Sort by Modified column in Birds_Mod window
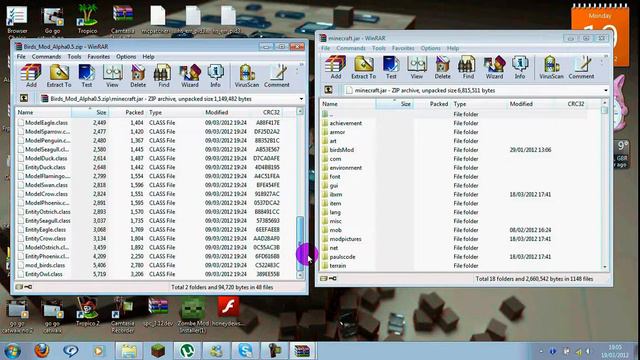Screen dimensions: 640x360 [225, 112]
